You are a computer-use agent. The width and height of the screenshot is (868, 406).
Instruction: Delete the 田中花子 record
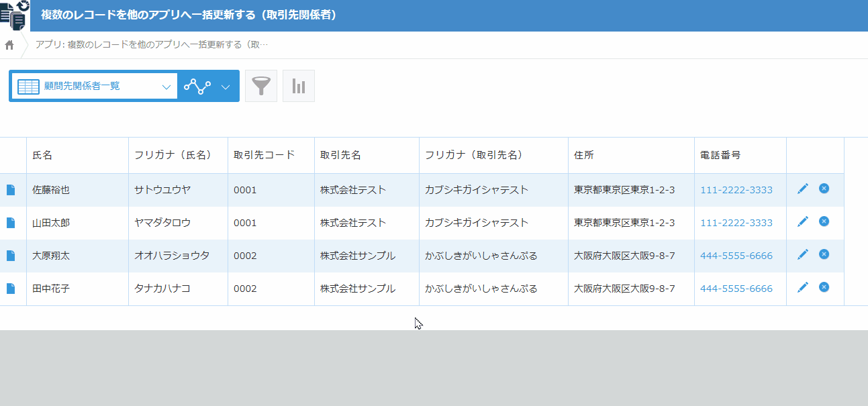[x=824, y=287]
